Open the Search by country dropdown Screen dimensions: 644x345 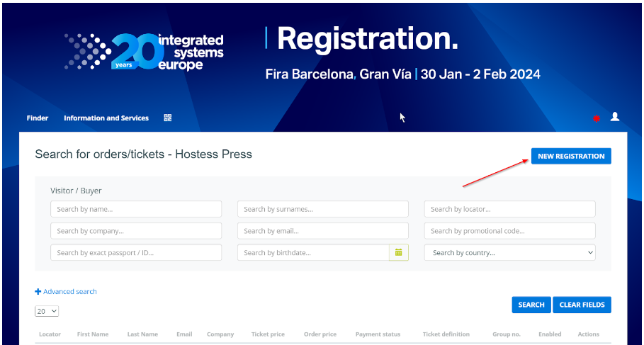coord(509,252)
